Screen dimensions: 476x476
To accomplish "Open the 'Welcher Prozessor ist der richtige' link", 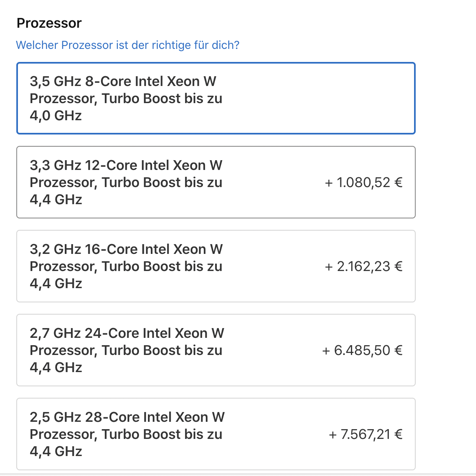I will (x=128, y=45).
